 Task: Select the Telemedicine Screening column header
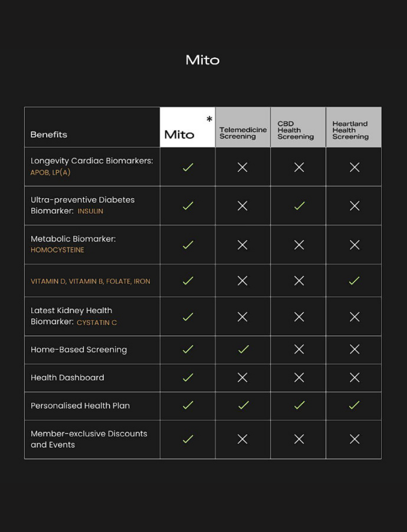tap(243, 133)
